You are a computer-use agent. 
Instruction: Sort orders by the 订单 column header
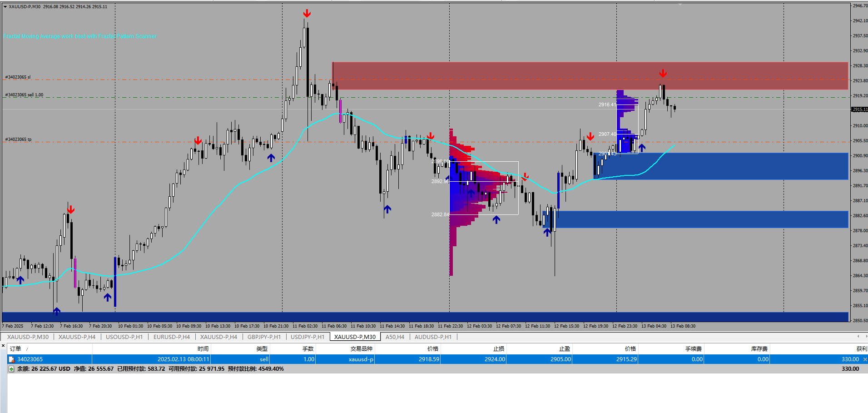coord(15,349)
